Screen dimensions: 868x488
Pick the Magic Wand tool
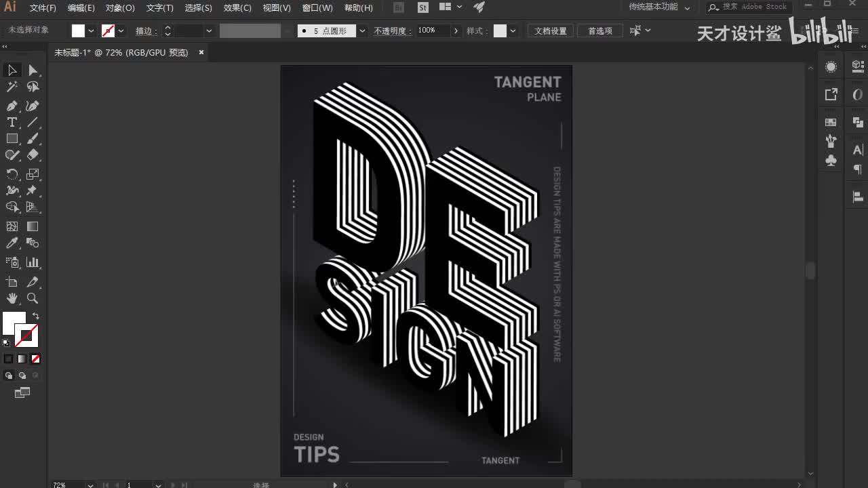[x=12, y=87]
